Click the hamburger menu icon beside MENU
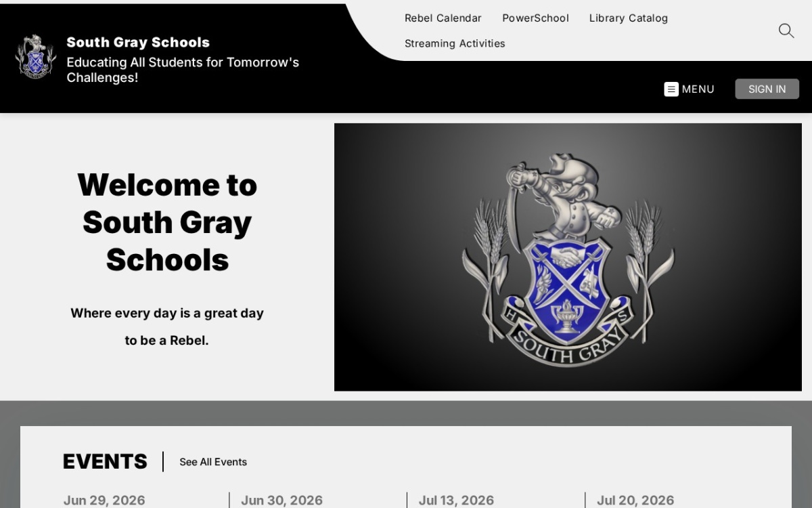 pos(671,89)
